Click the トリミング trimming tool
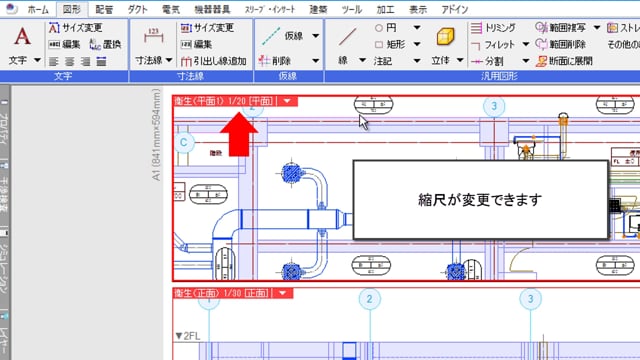The height and width of the screenshot is (360, 640). click(x=493, y=28)
